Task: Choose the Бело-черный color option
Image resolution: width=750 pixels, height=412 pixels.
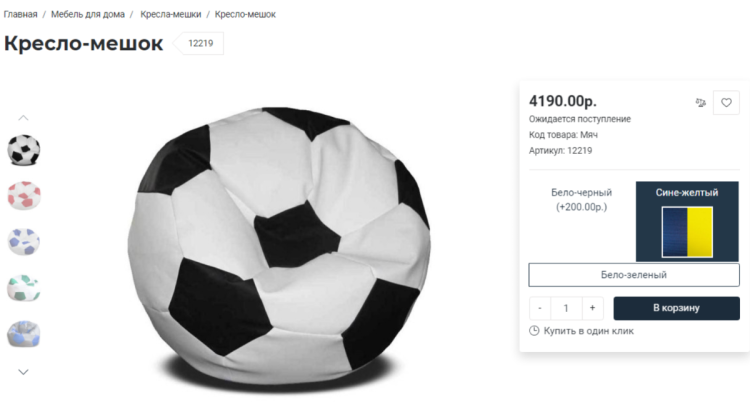Action: tap(581, 200)
